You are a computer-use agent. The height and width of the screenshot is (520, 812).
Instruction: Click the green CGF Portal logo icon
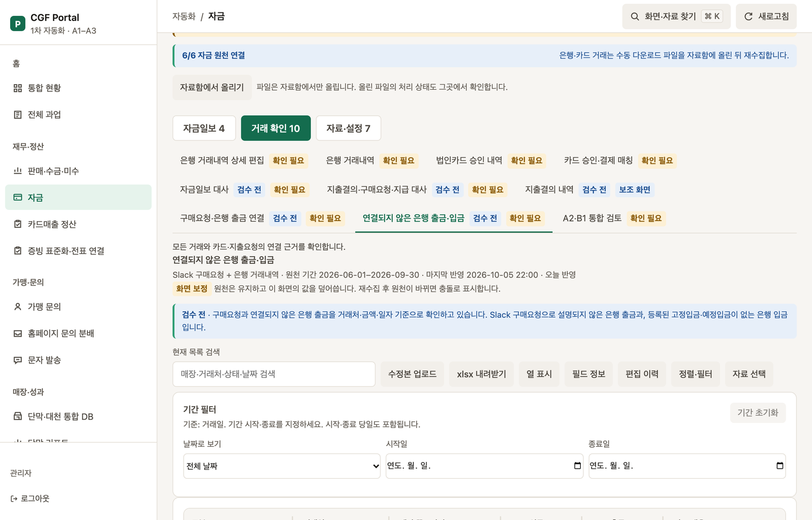tap(17, 24)
